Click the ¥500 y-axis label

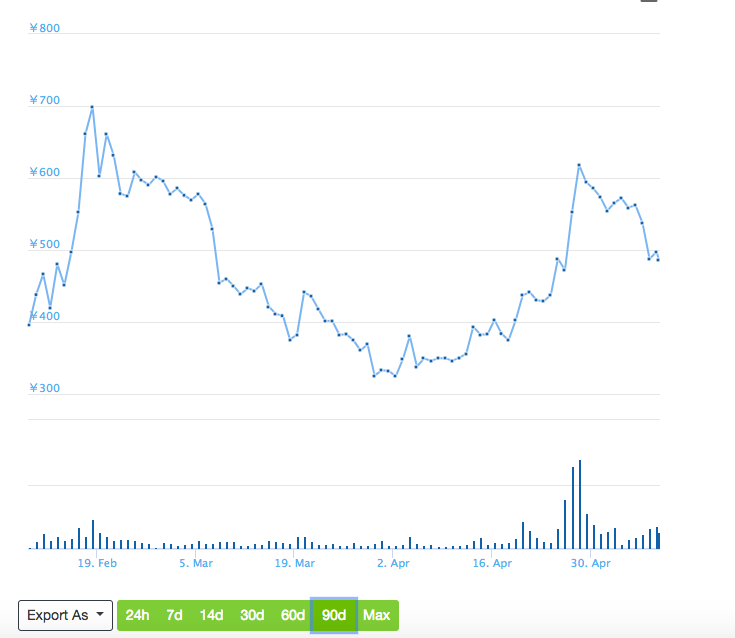[45, 245]
